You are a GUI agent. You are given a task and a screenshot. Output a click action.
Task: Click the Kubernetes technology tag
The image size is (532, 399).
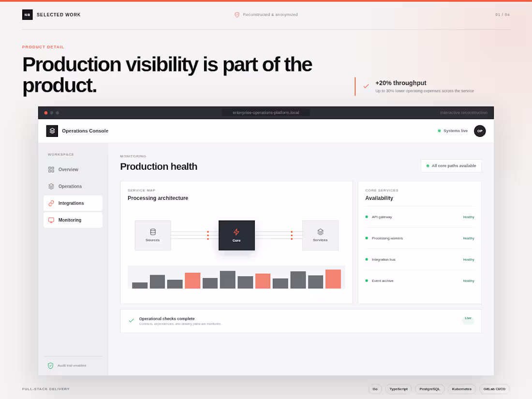461,389
